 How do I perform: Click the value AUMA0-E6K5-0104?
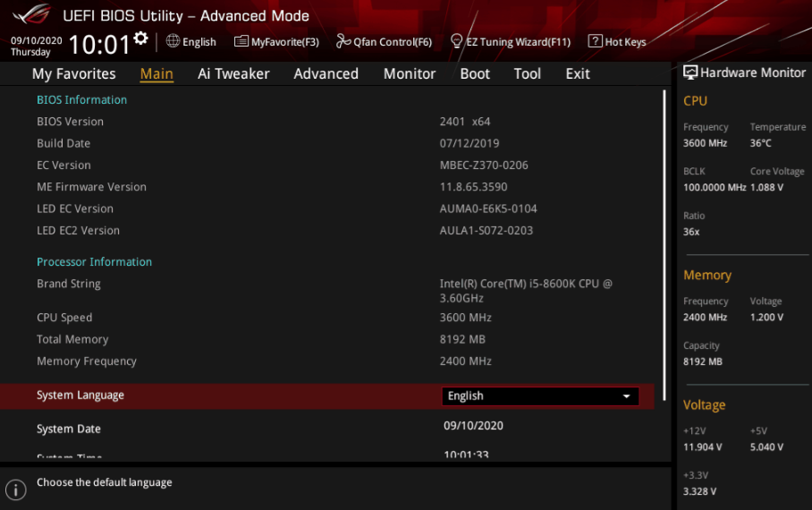click(488, 208)
